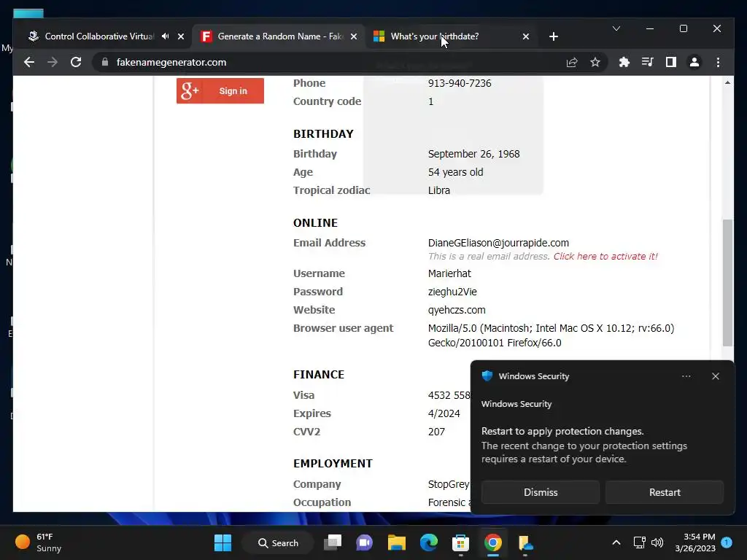The image size is (747, 560).
Task: Click Chrome icon in taskbar
Action: [493, 542]
